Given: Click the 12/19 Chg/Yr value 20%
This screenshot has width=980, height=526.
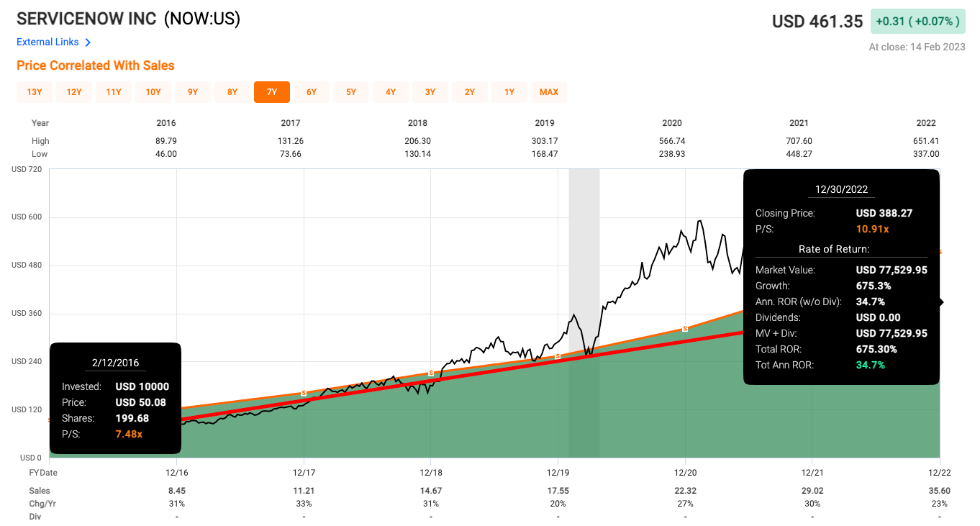Looking at the screenshot, I should (558, 504).
